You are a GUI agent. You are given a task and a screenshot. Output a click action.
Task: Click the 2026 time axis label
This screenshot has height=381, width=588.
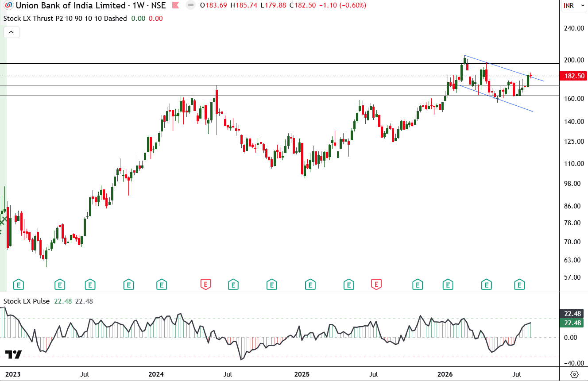(445, 374)
